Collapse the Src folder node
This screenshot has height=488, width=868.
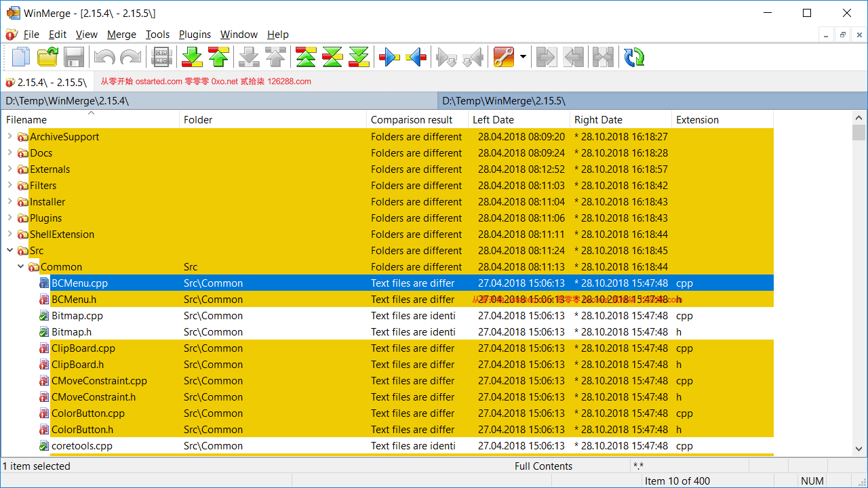(x=9, y=250)
